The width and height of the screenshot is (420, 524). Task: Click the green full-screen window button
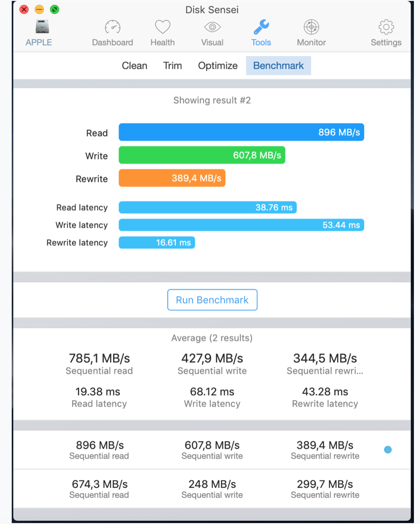tap(55, 9)
